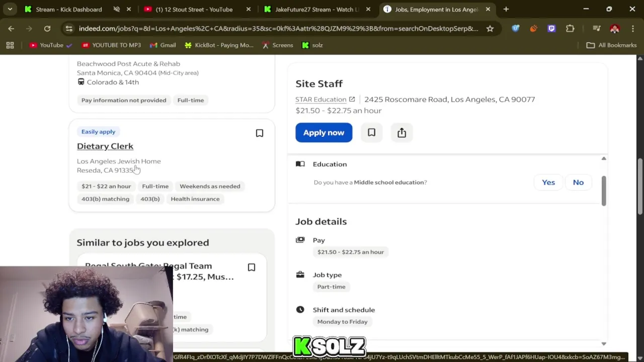Close the Kick Dashboard tab
Viewport: 644px width, 362px height.
pyautogui.click(x=129, y=9)
